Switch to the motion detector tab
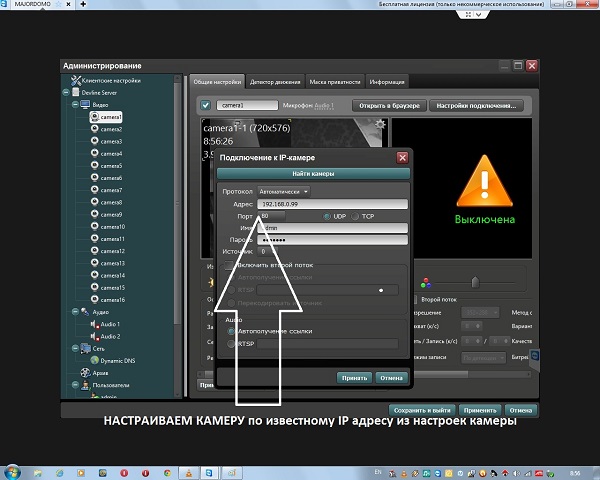Image resolution: width=600 pixels, height=480 pixels. tap(272, 81)
